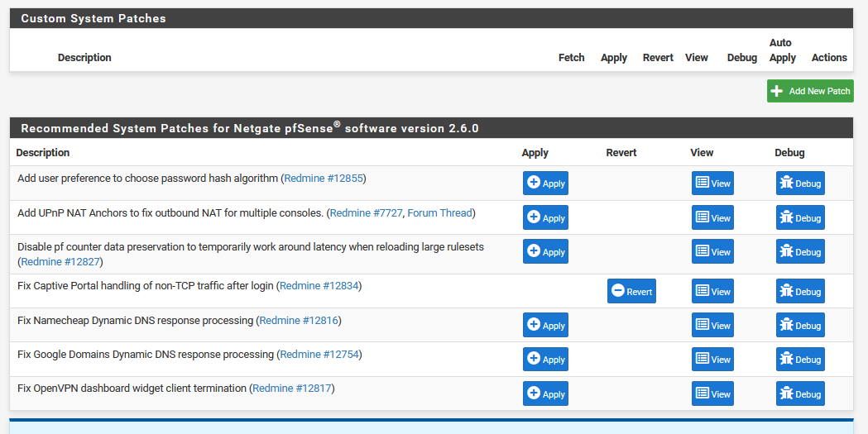Click Description header in Custom Patches table

(84, 58)
